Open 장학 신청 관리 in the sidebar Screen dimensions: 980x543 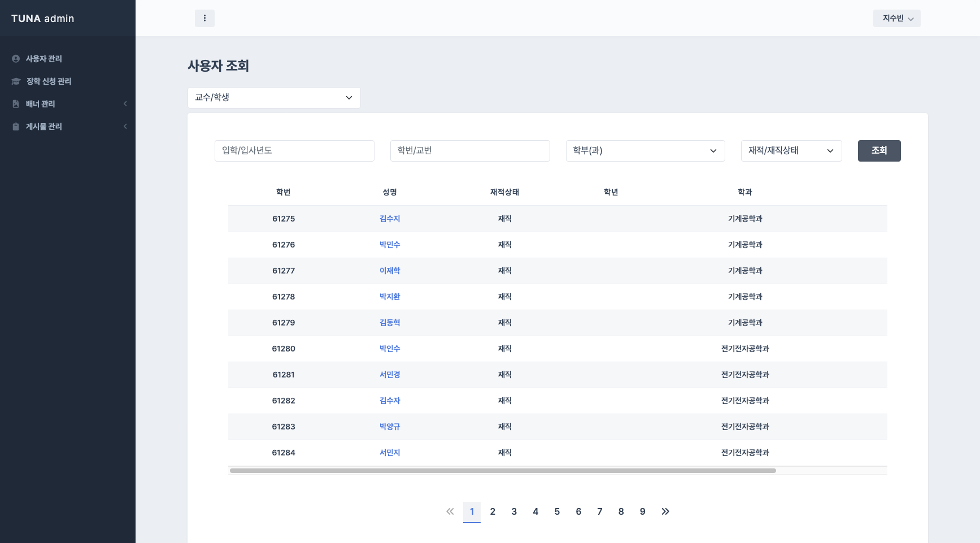49,81
